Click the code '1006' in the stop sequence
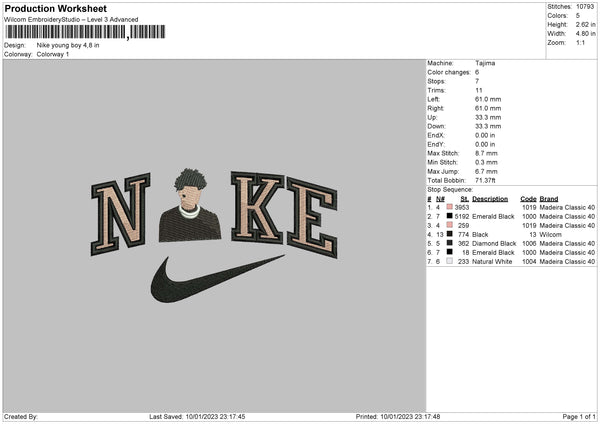The image size is (600, 424). [x=529, y=243]
